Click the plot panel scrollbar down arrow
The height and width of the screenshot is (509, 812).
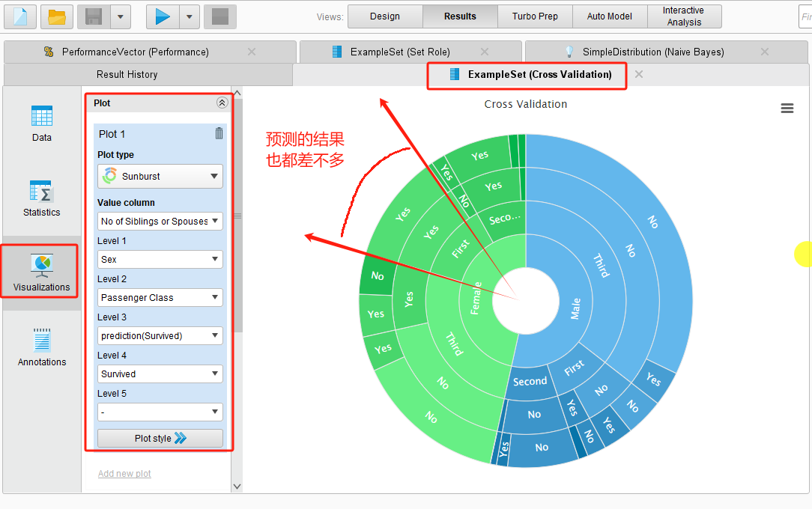237,487
